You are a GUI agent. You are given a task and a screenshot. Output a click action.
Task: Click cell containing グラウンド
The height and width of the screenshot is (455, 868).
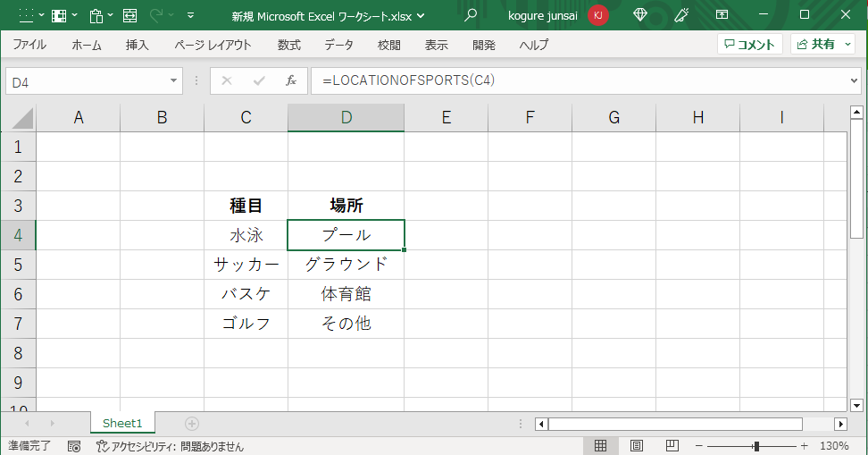click(346, 265)
